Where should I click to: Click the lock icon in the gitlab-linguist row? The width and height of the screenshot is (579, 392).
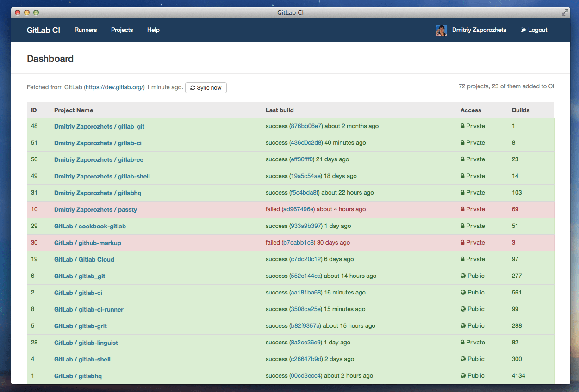462,343
